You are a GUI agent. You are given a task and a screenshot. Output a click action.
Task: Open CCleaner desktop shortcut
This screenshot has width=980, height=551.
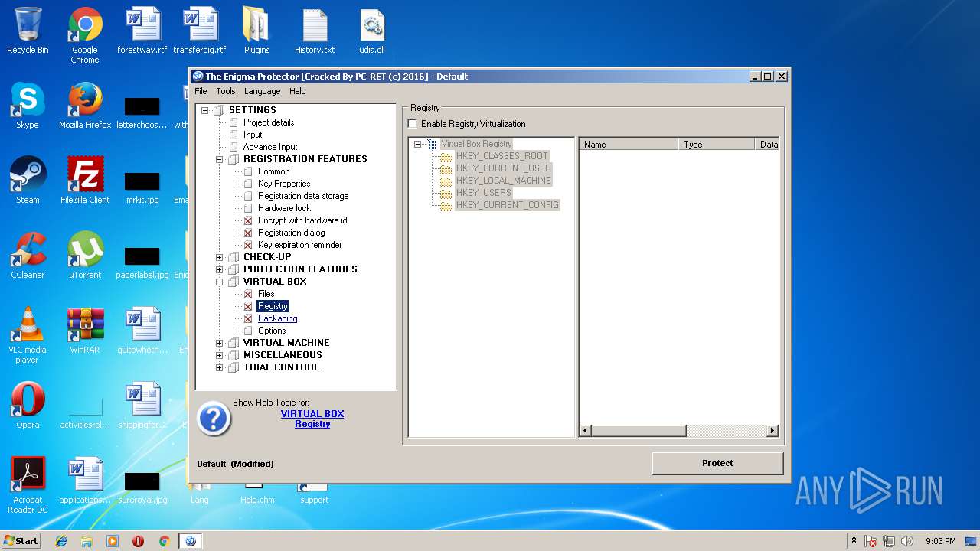click(28, 256)
